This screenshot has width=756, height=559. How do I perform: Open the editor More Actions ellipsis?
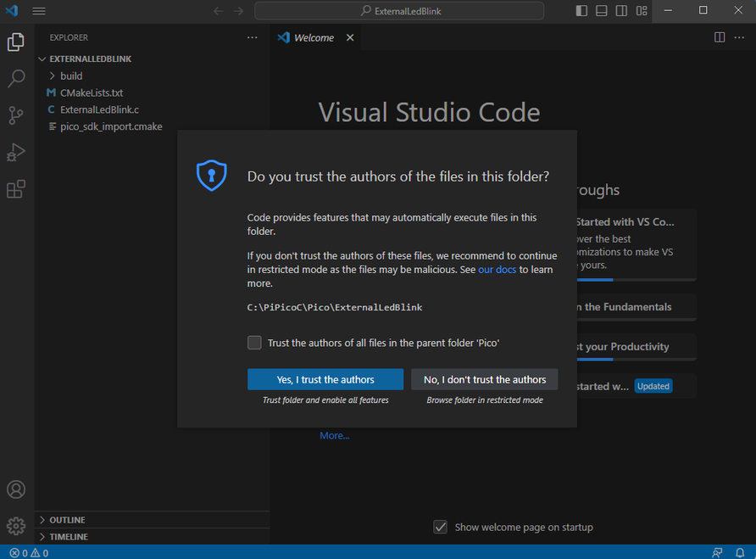coord(739,37)
